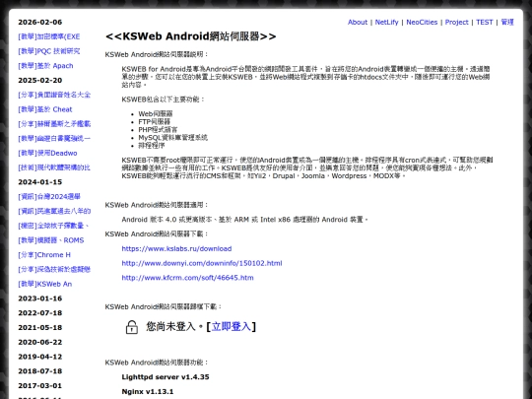Expand the 2020-06-22 date group
This screenshot has height=399, width=532.
pyautogui.click(x=40, y=342)
